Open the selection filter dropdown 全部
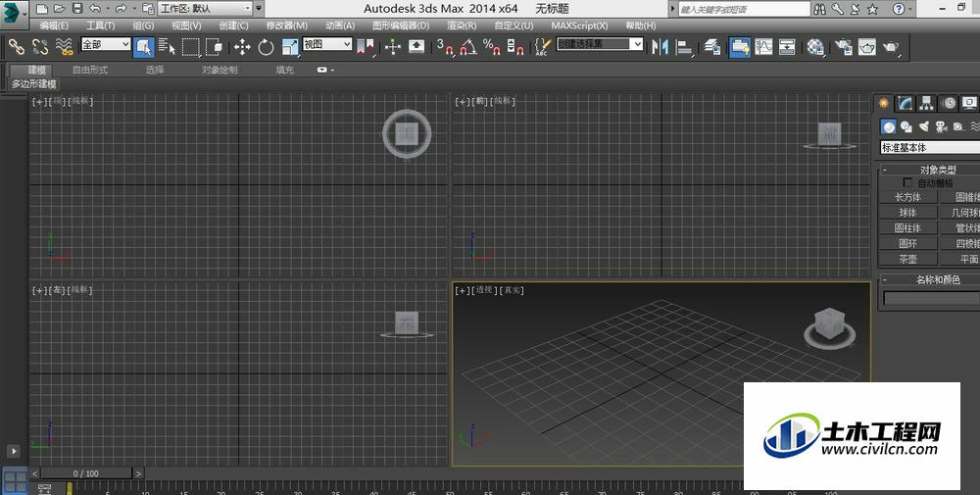Image resolution: width=980 pixels, height=495 pixels. tap(106, 44)
